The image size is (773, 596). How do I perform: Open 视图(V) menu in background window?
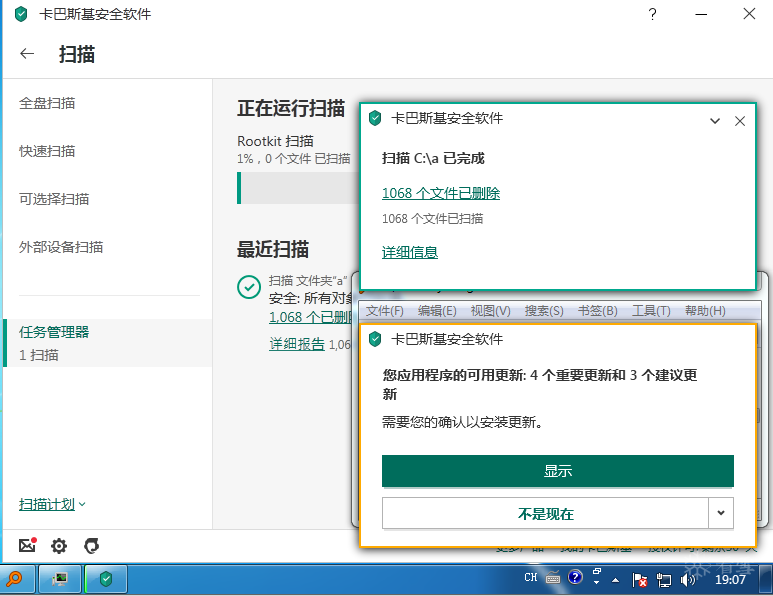(491, 311)
